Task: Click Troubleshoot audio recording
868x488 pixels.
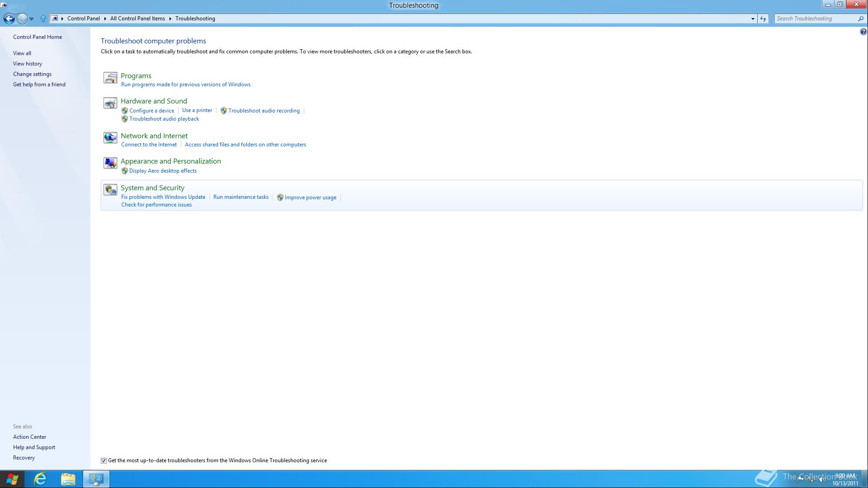Action: click(264, 111)
